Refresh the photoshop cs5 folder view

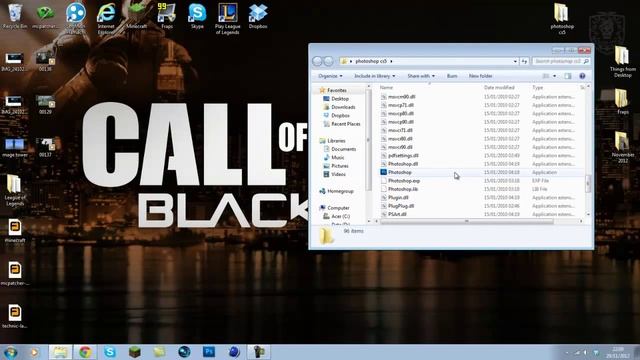click(x=524, y=61)
